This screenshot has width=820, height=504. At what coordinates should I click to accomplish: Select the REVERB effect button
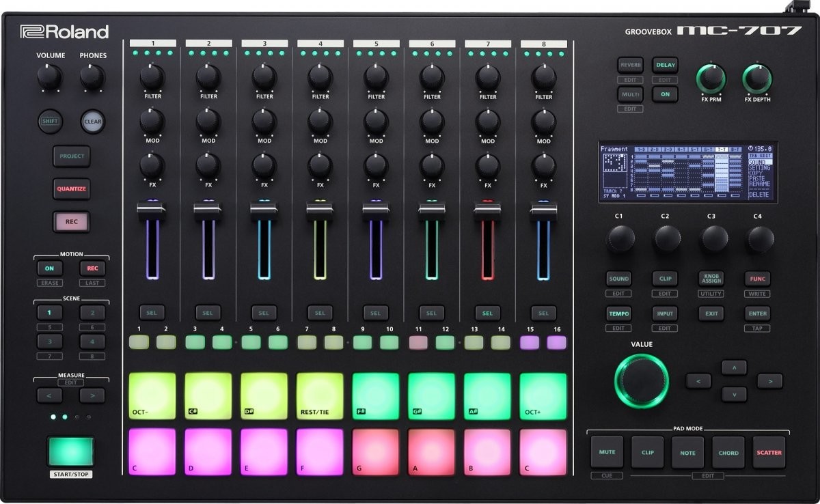coord(629,64)
